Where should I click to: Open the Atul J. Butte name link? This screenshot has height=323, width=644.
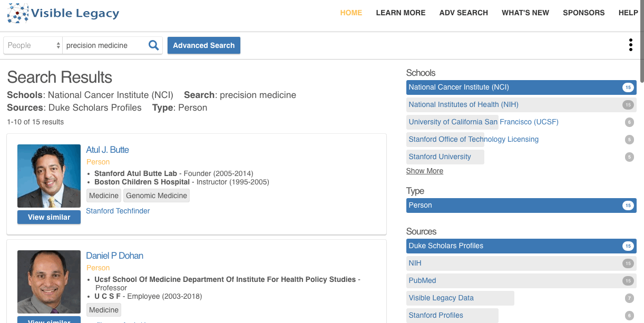[x=108, y=150]
